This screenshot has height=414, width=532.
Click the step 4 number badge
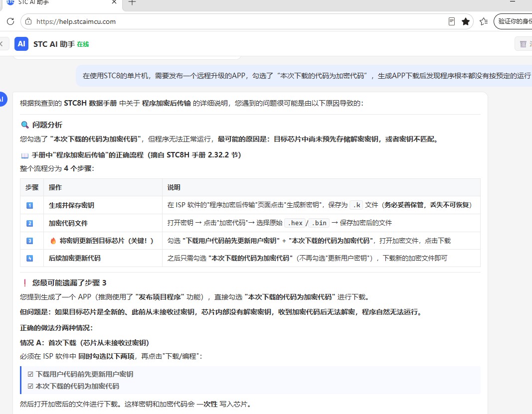coord(30,259)
